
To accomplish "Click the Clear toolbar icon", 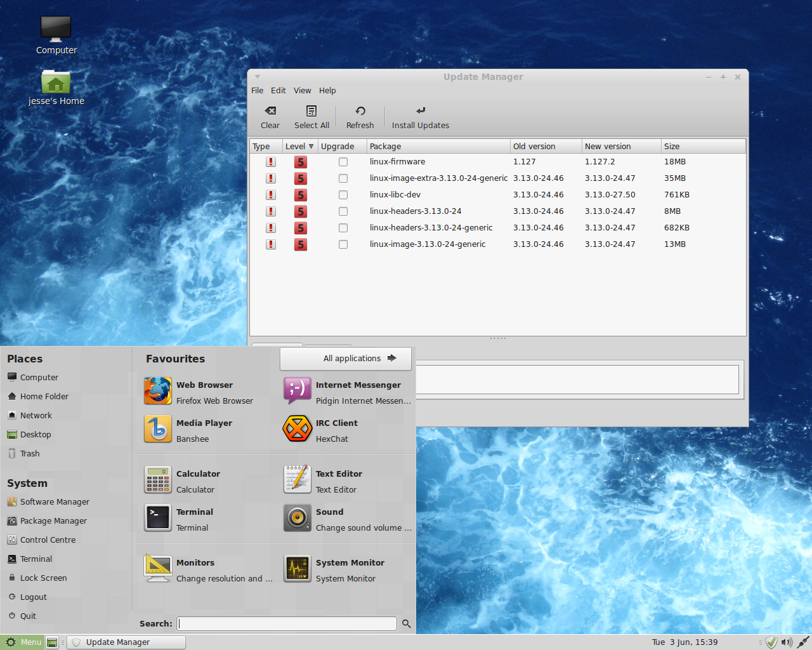I will click(x=270, y=111).
